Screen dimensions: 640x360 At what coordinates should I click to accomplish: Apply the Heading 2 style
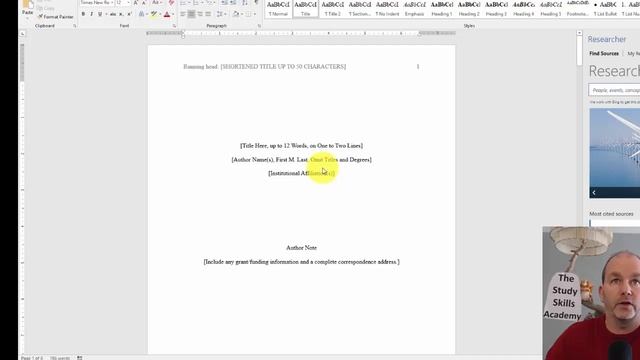[x=469, y=9]
